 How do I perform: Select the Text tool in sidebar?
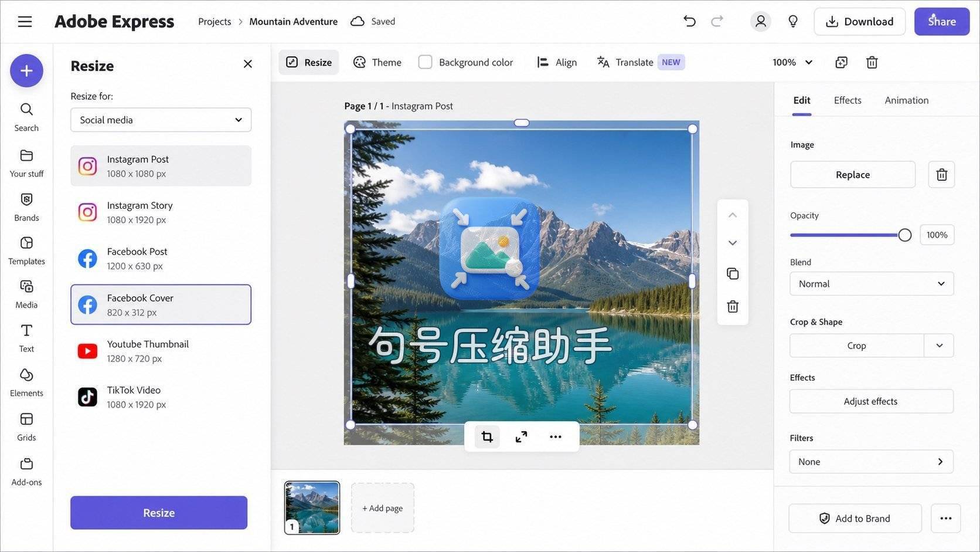pos(26,338)
